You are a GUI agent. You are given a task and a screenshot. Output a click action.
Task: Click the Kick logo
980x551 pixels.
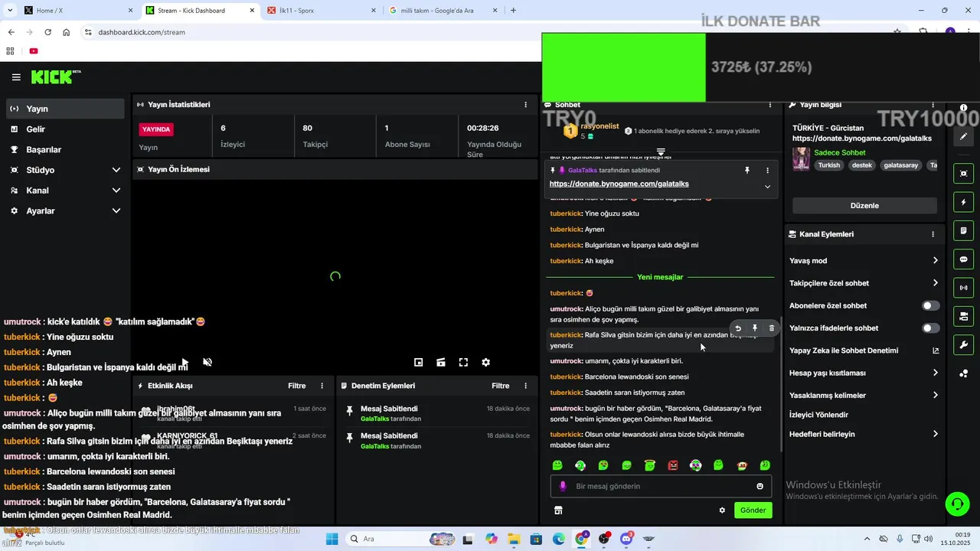point(54,77)
